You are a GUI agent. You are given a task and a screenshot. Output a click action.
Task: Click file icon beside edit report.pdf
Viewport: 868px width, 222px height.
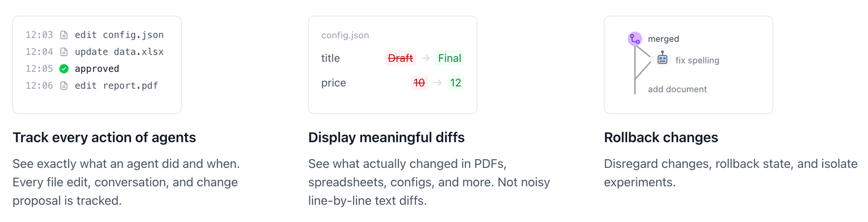(64, 86)
